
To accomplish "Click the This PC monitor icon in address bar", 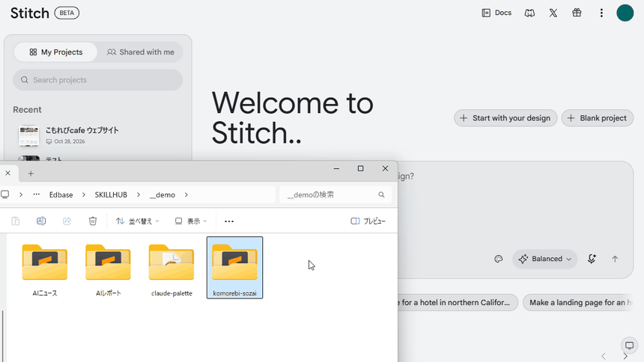I will pos(5,194).
